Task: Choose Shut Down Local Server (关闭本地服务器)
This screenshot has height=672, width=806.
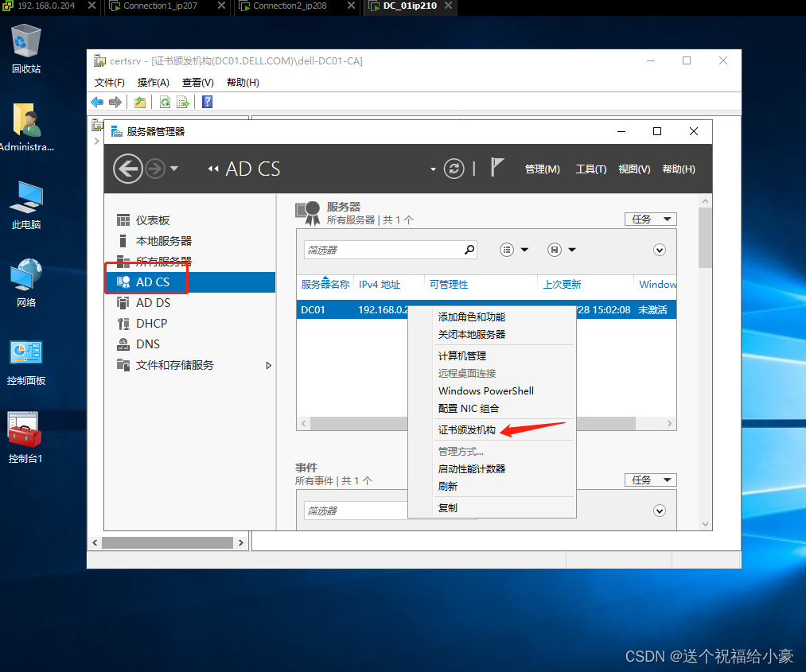Action: click(x=492, y=335)
